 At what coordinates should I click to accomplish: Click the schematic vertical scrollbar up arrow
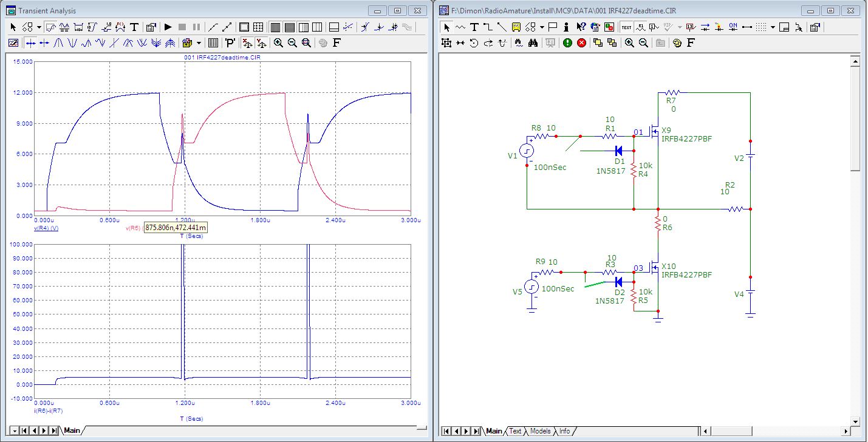point(855,60)
